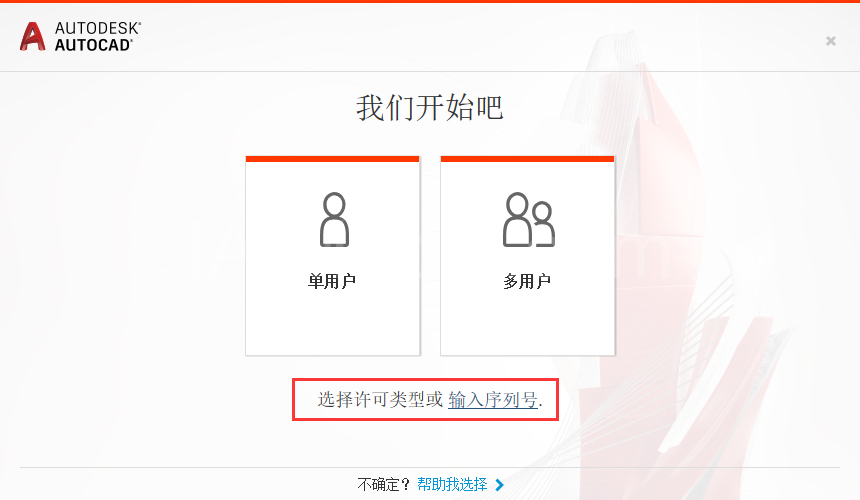Image resolution: width=860 pixels, height=500 pixels.
Task: Click the 我们开始吧 heading
Action: 429,107
